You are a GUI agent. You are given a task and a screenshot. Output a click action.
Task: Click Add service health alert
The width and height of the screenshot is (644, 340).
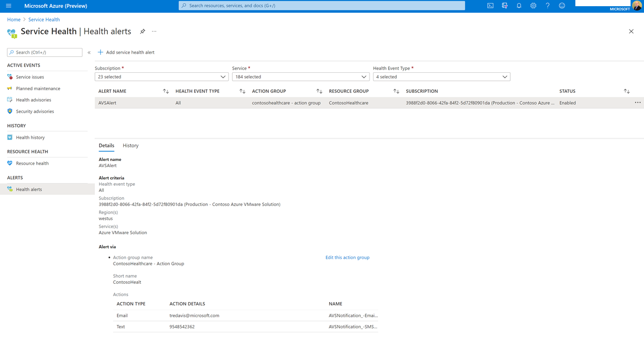click(x=126, y=52)
